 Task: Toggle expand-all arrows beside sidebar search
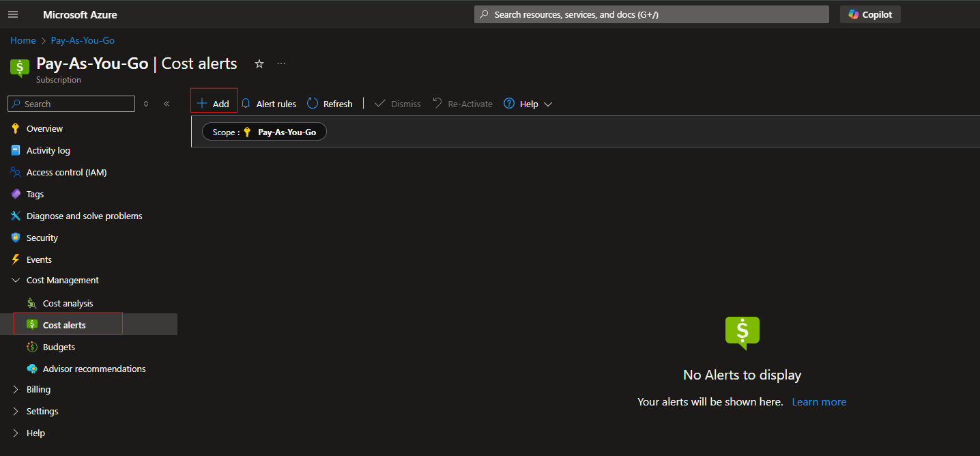(146, 104)
